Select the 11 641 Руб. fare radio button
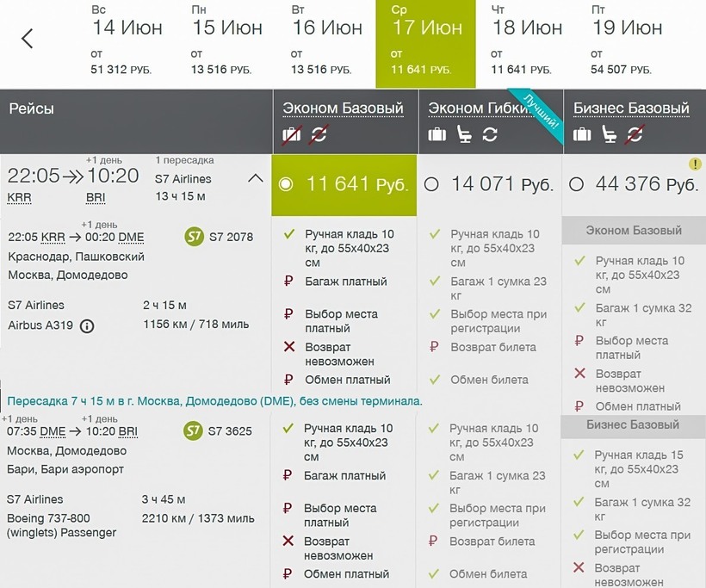The height and width of the screenshot is (588, 706). tap(287, 184)
